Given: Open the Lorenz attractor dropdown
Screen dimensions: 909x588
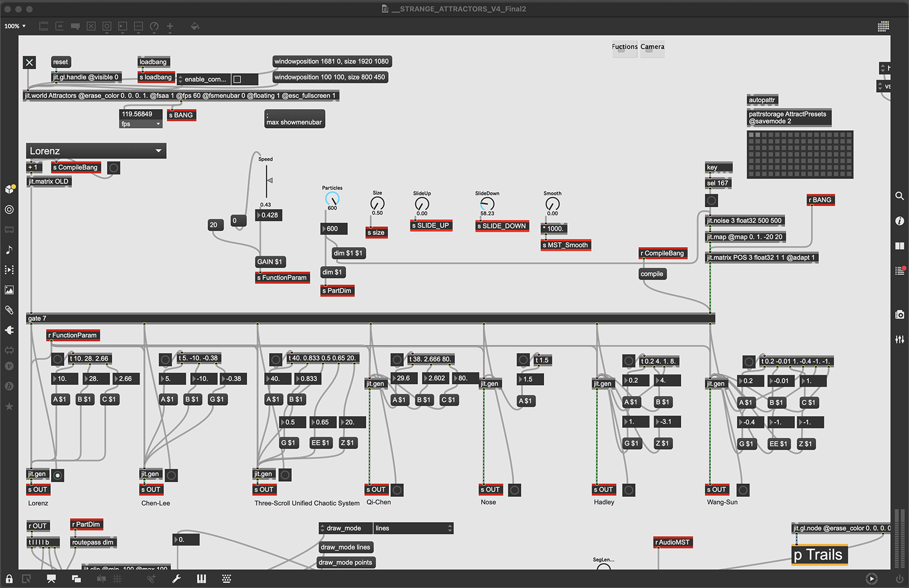Looking at the screenshot, I should (x=96, y=151).
